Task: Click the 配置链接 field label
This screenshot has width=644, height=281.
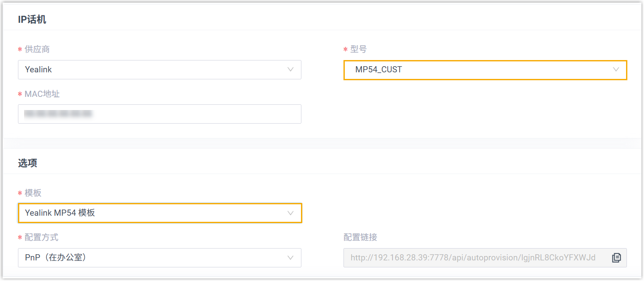Action: click(x=360, y=238)
